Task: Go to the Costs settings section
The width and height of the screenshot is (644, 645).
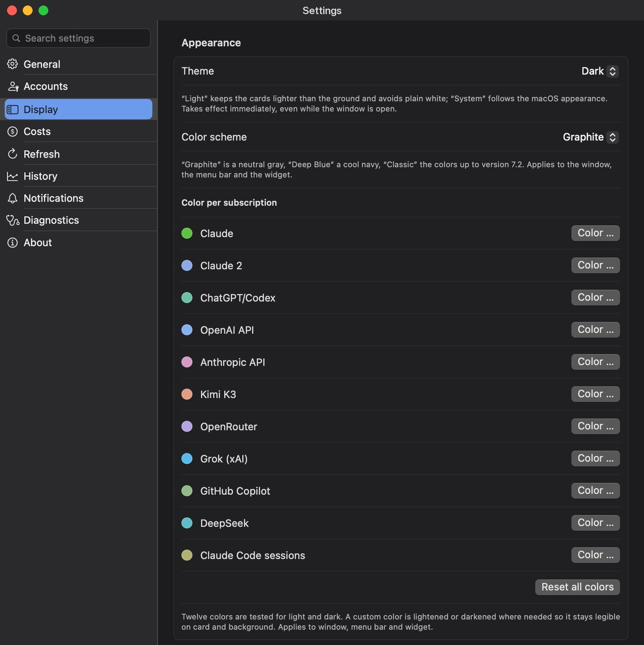Action: click(78, 131)
